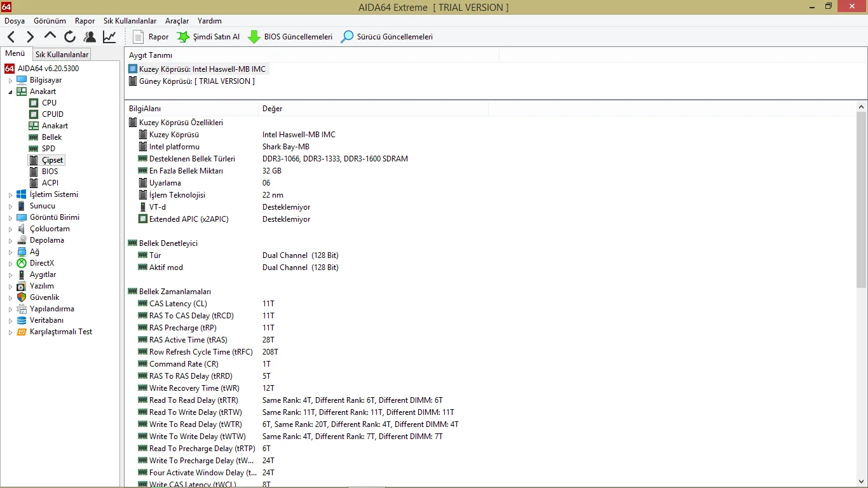Image resolution: width=868 pixels, height=488 pixels.
Task: Expand the İşletim Sistemi tree node
Action: (x=10, y=195)
